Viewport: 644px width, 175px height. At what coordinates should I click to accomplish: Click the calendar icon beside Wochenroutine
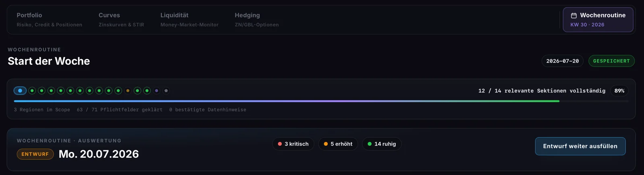(574, 15)
